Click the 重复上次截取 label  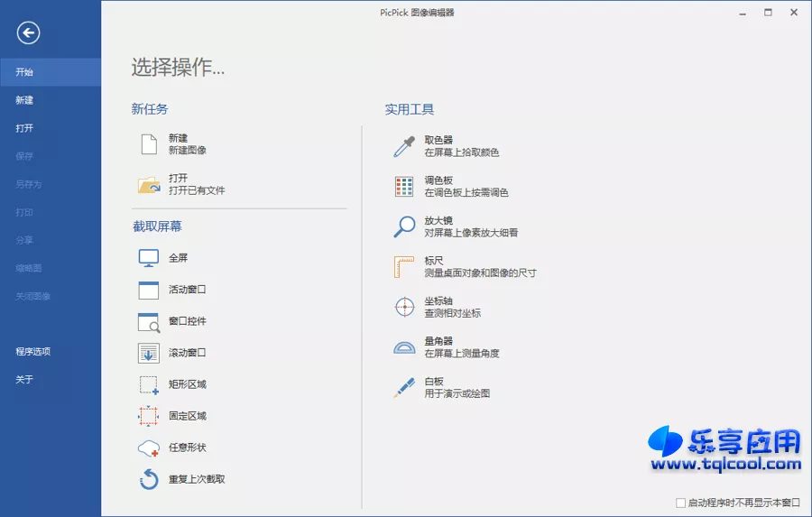(197, 479)
